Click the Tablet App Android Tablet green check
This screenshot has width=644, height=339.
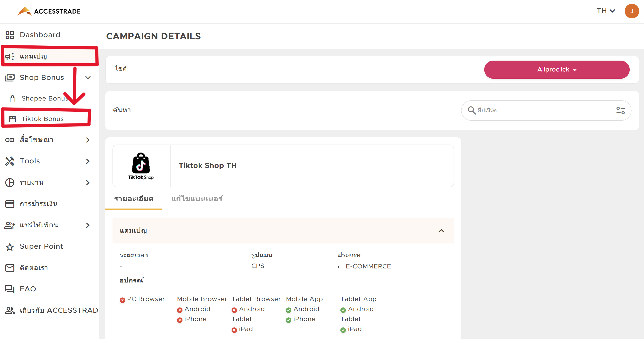point(343,310)
